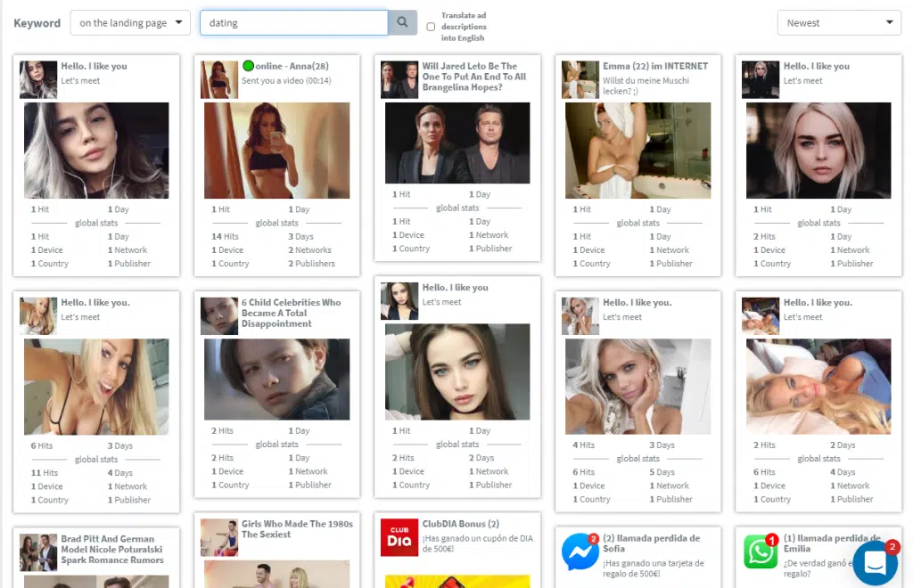Open 'Brad Pitt And German Model' ad title
The height and width of the screenshot is (588, 913).
click(x=112, y=549)
